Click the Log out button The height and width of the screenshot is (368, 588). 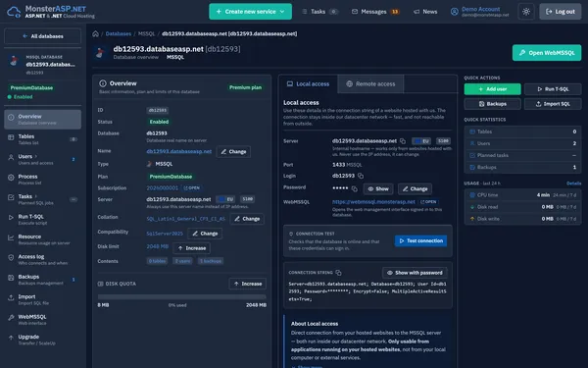(561, 12)
